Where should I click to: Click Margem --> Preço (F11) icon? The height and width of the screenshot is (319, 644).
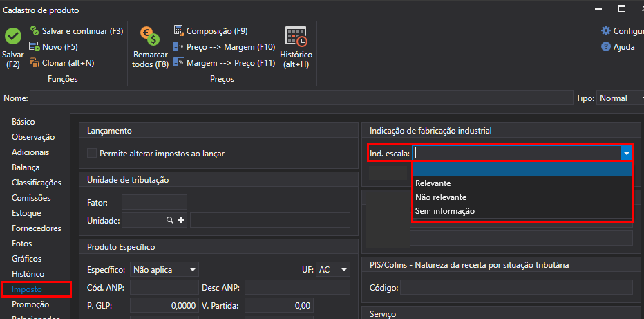point(178,63)
